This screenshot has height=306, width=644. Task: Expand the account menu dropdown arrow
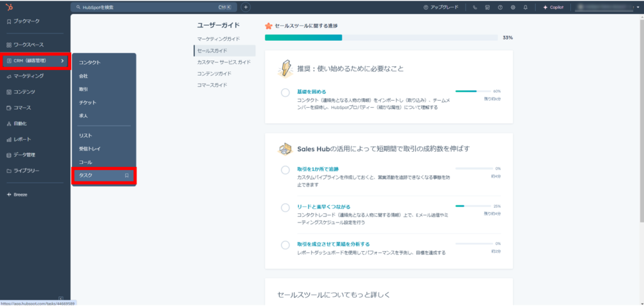click(638, 8)
